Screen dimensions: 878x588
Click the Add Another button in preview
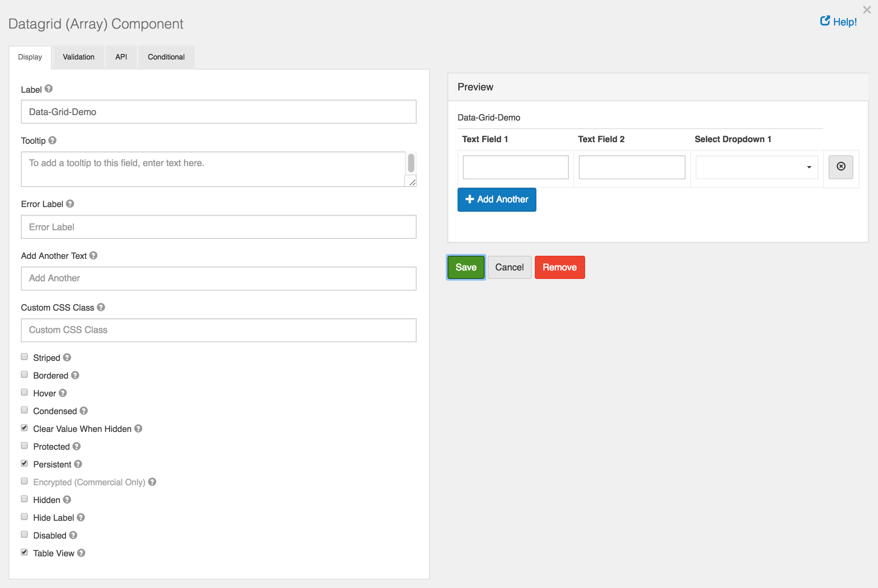click(x=497, y=199)
